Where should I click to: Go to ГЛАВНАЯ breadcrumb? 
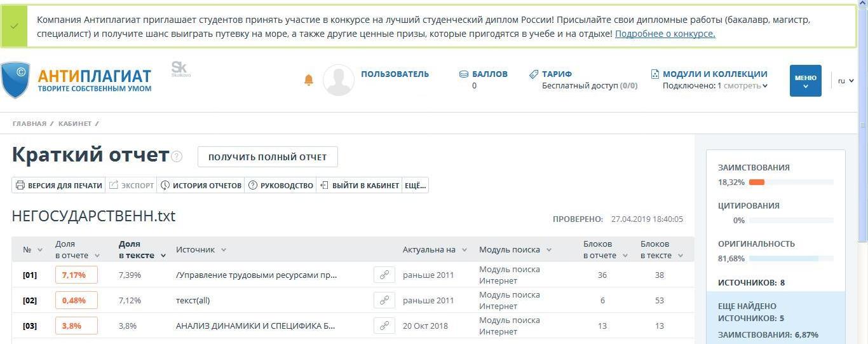[29, 123]
